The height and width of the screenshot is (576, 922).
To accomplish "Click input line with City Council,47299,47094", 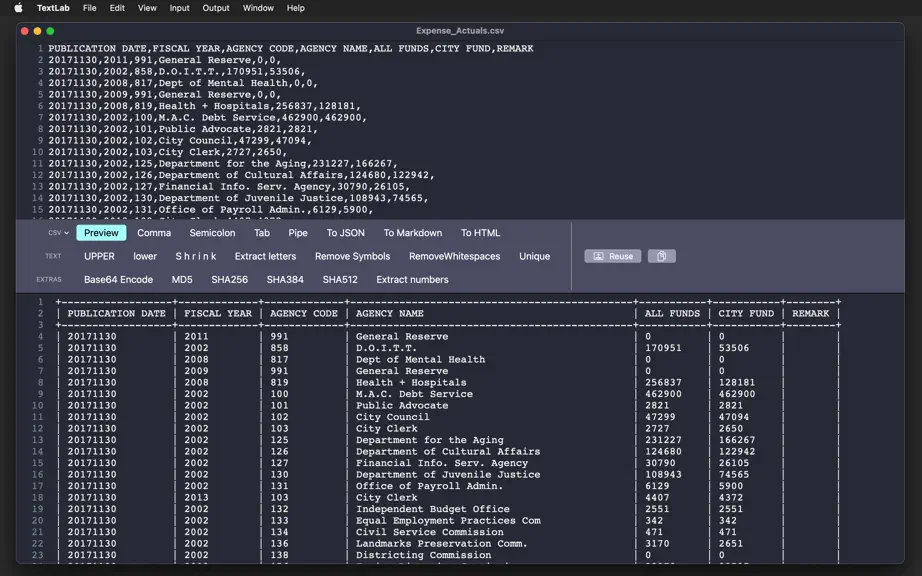I will click(x=180, y=140).
